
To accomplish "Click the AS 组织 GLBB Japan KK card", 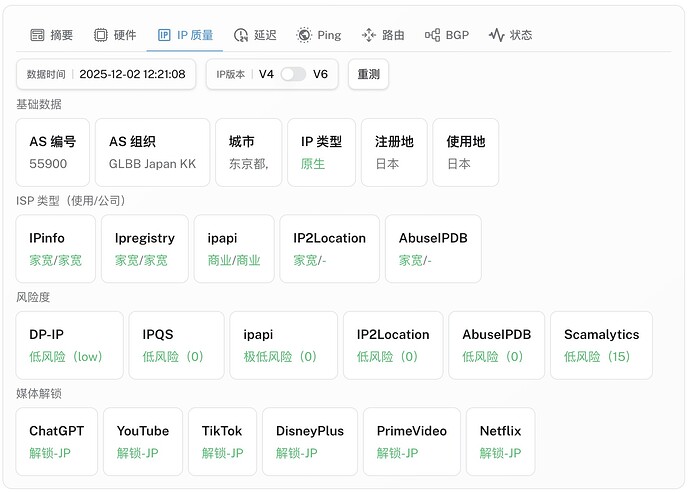I will [152, 152].
